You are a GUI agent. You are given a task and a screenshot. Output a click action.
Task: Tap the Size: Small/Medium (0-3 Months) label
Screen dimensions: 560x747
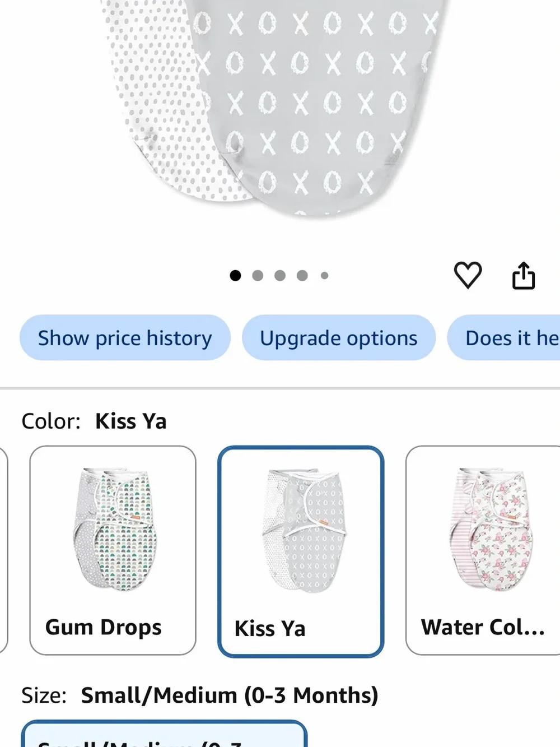point(200,695)
